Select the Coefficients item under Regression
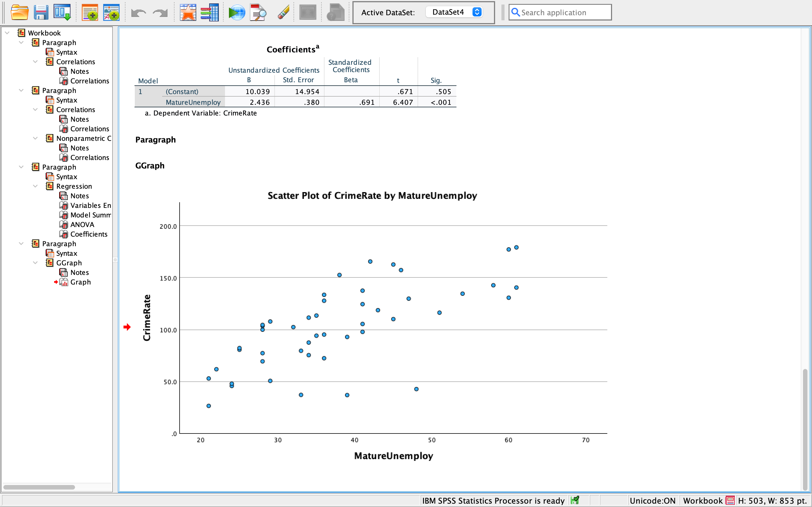 (x=88, y=234)
